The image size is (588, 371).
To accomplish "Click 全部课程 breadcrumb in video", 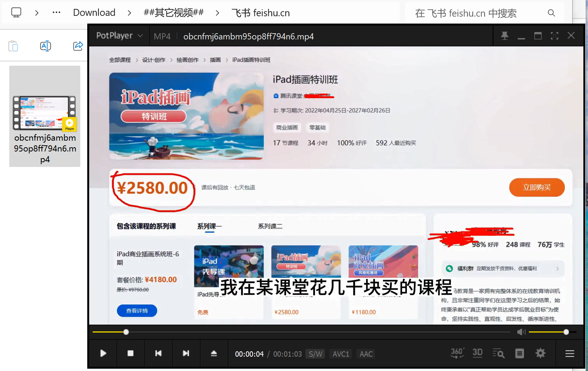I will [x=120, y=60].
